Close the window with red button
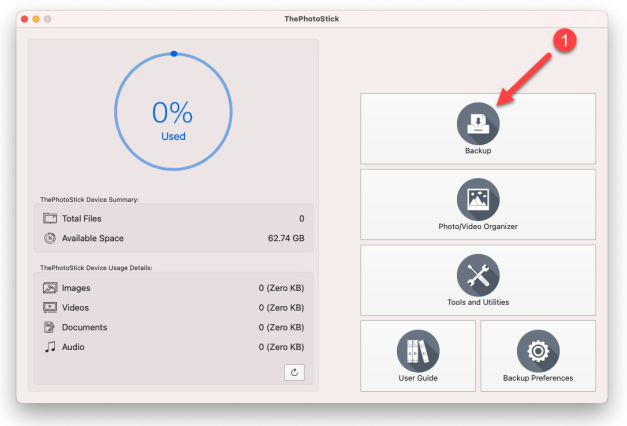This screenshot has width=627, height=426. click(24, 19)
